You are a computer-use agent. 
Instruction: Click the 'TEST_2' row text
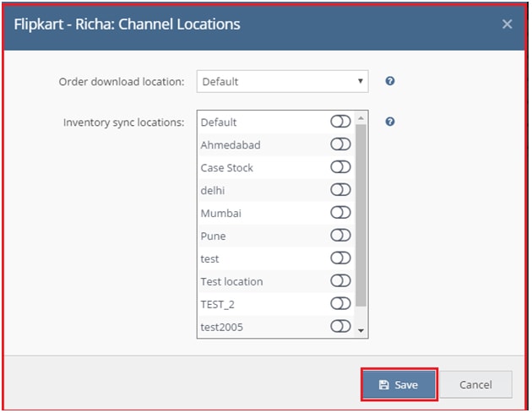(x=218, y=304)
